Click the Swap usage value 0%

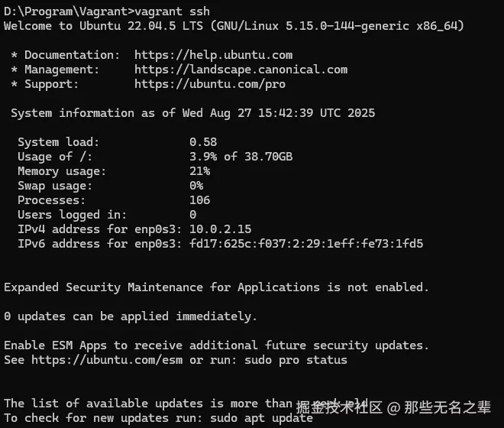tap(196, 186)
